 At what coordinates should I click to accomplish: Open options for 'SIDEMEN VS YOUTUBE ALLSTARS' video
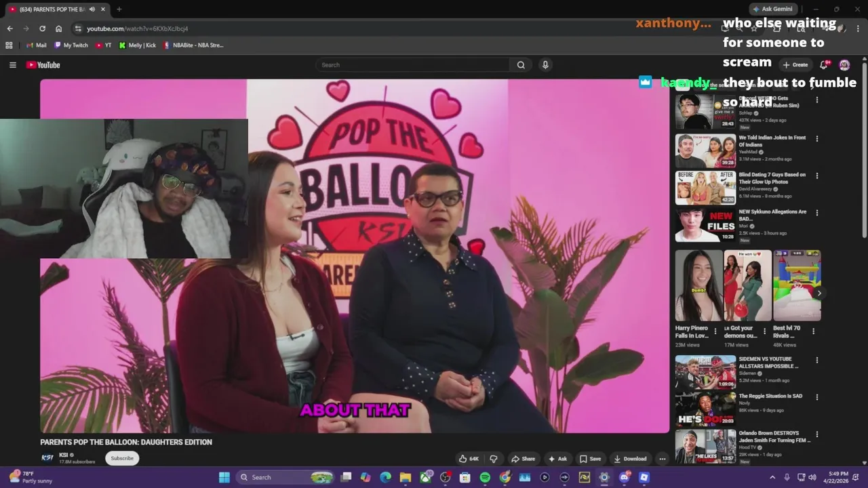pyautogui.click(x=816, y=360)
